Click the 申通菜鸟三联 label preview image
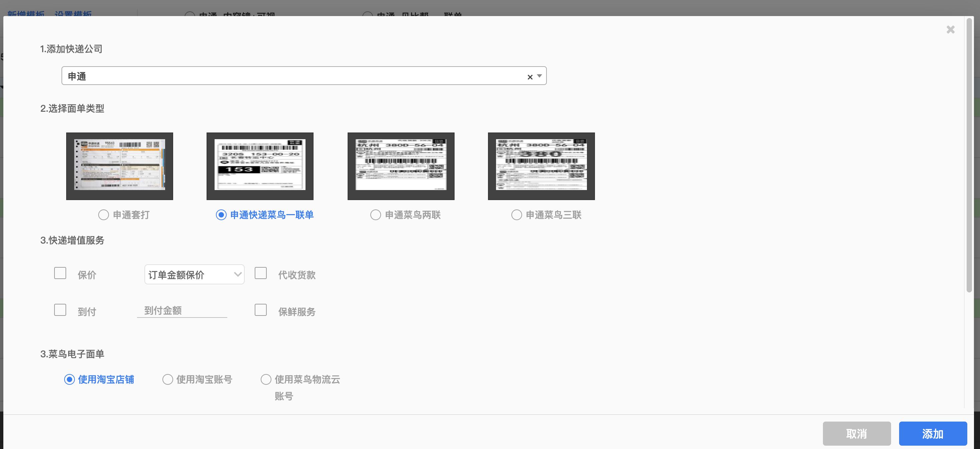Screen dimensions: 980x449 pyautogui.click(x=541, y=166)
